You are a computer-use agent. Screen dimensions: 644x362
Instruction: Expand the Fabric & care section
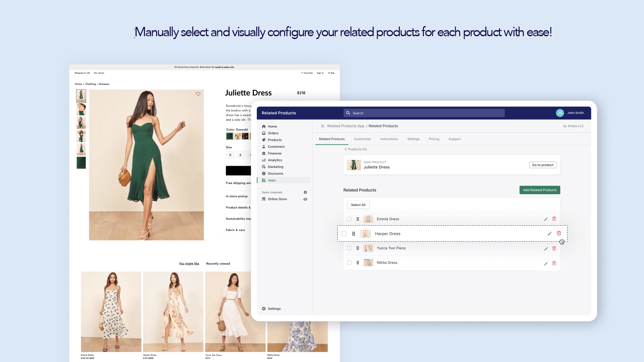235,230
